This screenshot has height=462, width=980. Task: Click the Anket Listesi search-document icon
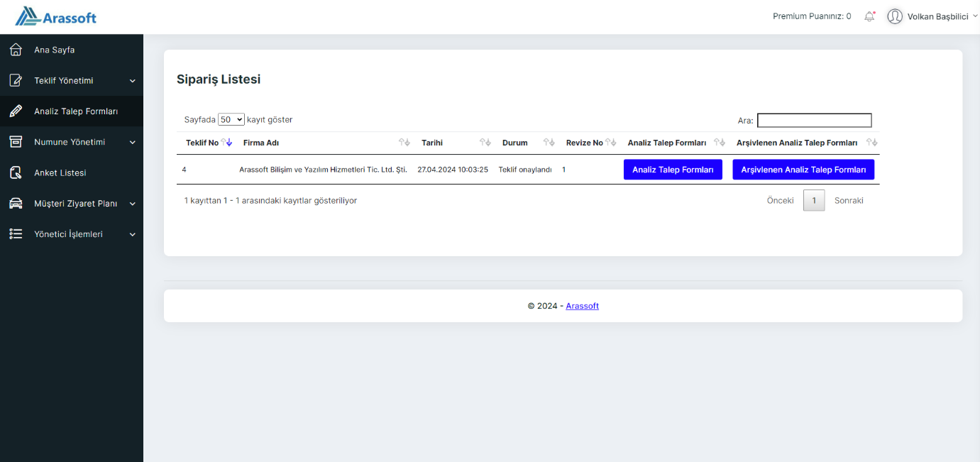16,172
